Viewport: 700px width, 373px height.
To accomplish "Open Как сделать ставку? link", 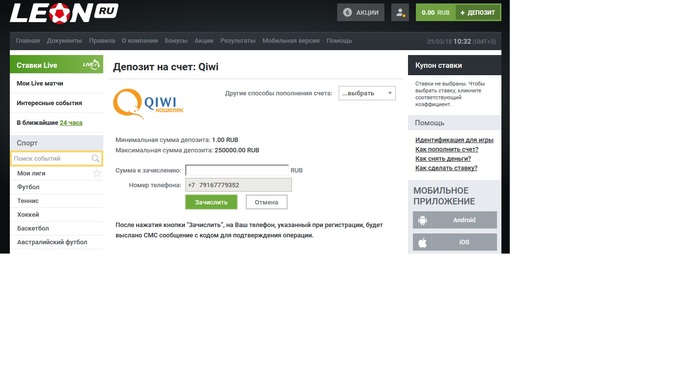I will tap(446, 168).
